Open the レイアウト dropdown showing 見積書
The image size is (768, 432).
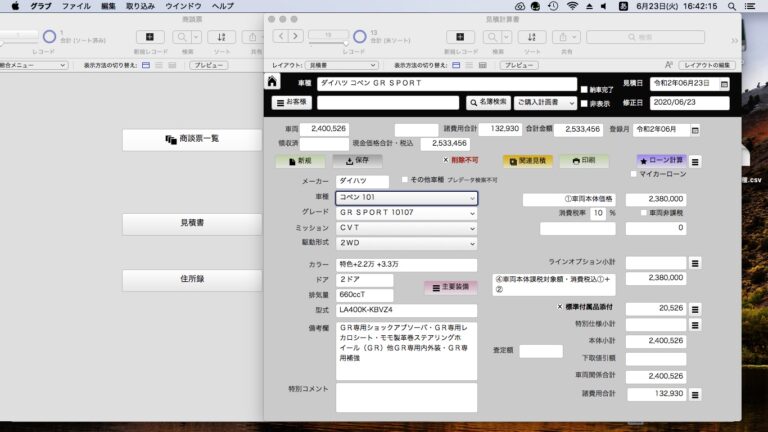click(341, 65)
